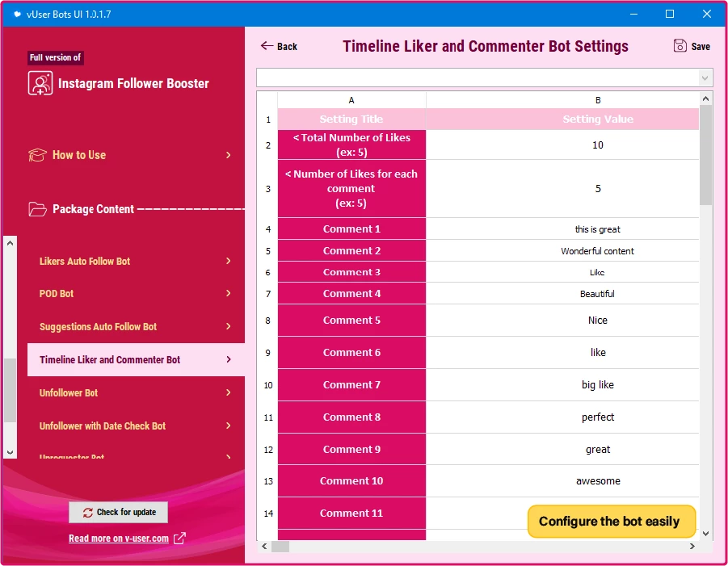Expand the How to Use chevron
This screenshot has width=728, height=566.
[x=229, y=155]
